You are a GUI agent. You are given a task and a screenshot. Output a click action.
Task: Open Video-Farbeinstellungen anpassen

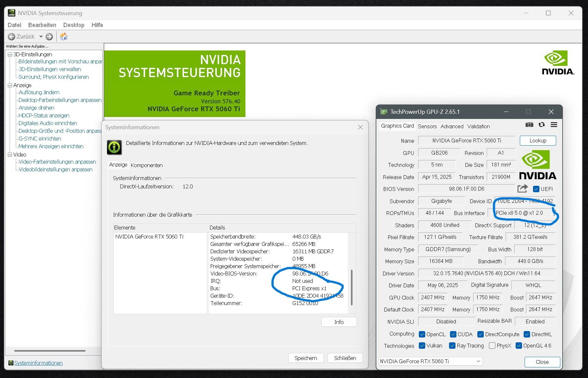[x=57, y=162]
